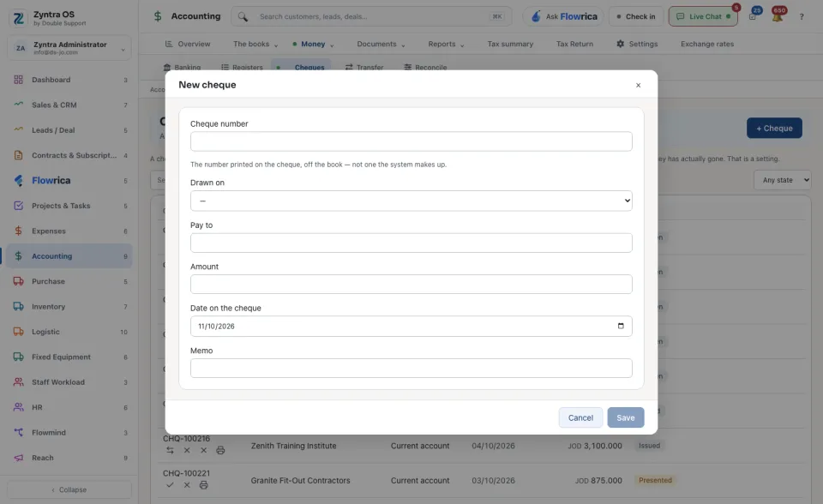823x504 pixels.
Task: Open the date picker calendar icon
Action: pos(621,326)
